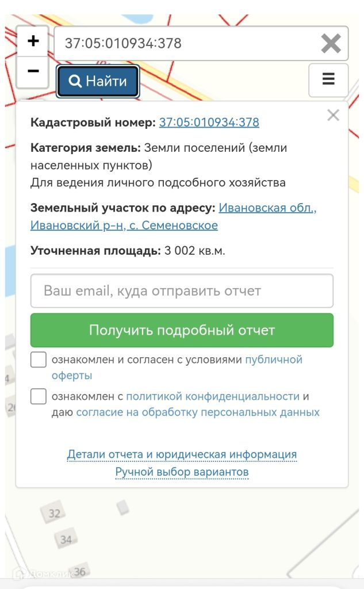Expand Детали отчета и юридическая информация
The image size is (364, 589).
[x=182, y=454]
